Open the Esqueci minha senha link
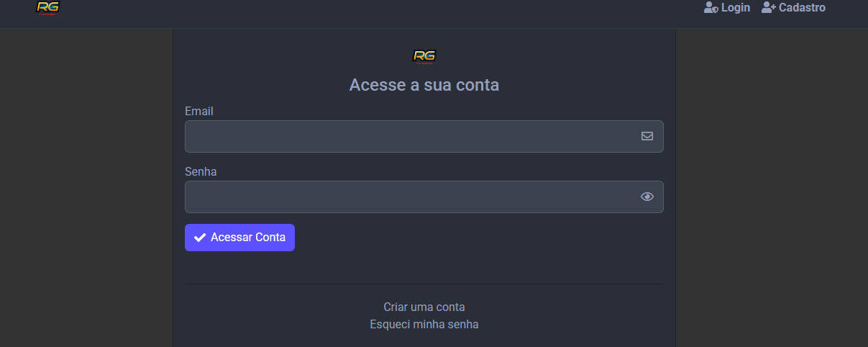This screenshot has width=868, height=347. tap(424, 324)
